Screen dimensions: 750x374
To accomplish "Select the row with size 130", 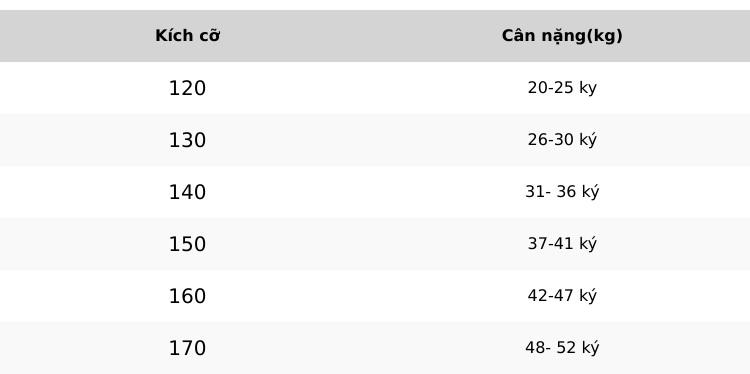I will (x=375, y=140).
